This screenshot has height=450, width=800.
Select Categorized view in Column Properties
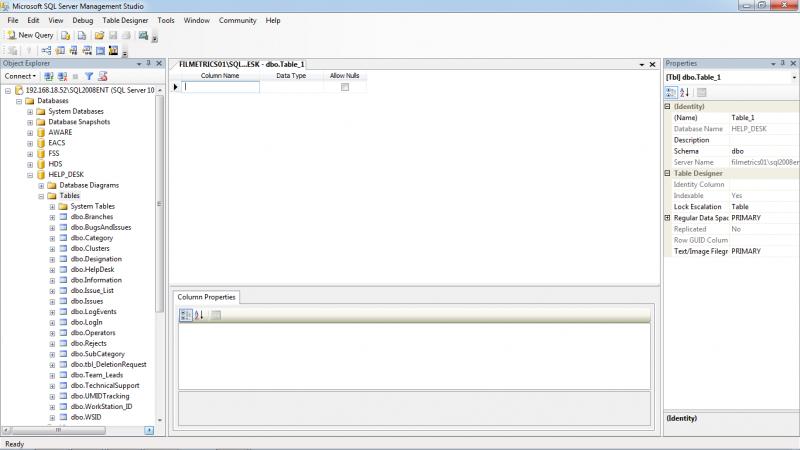tap(186, 315)
